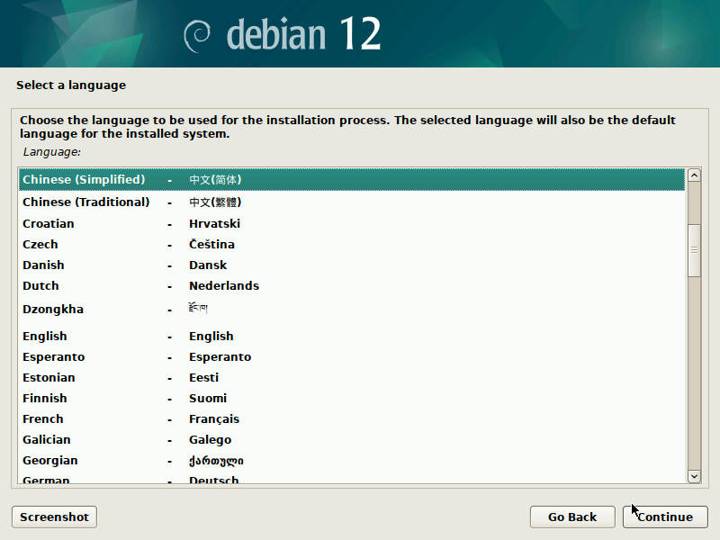
Task: Take a screenshot with Screenshot button
Action: pos(54,517)
